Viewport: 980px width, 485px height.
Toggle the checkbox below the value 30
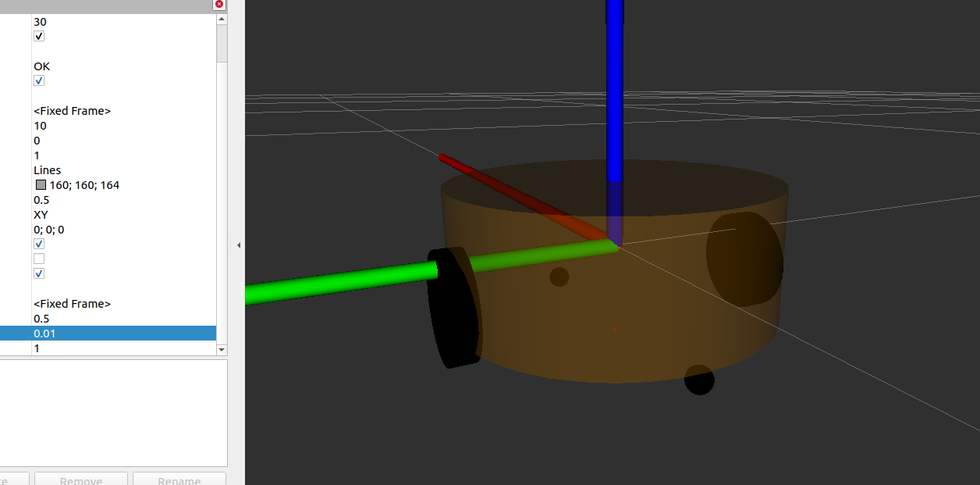click(x=39, y=37)
